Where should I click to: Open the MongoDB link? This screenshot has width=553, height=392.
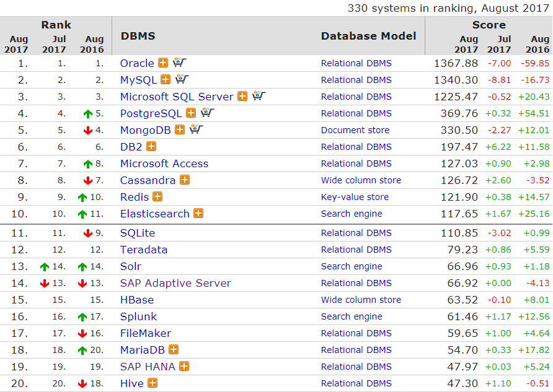pos(146,130)
